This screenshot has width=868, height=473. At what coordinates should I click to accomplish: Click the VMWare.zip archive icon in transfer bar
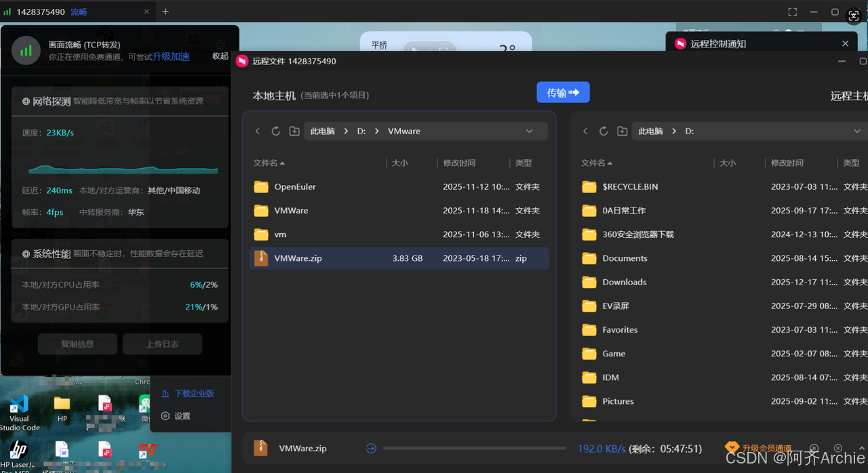pyautogui.click(x=260, y=448)
